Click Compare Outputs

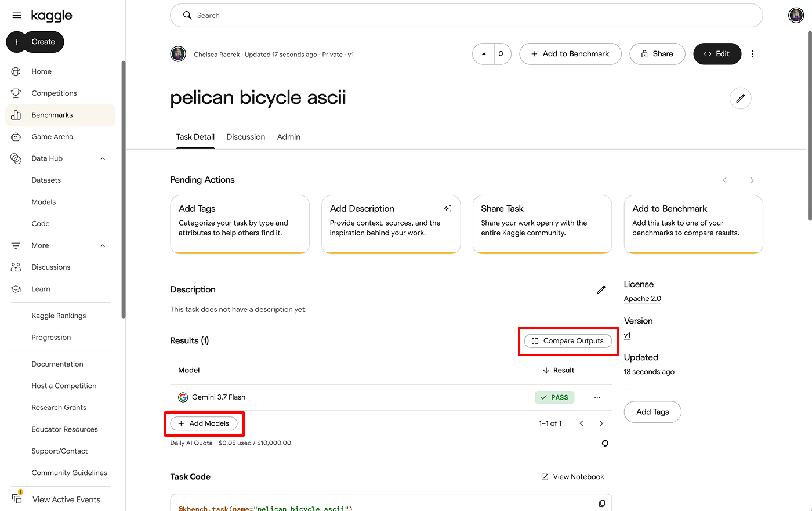[x=568, y=341]
